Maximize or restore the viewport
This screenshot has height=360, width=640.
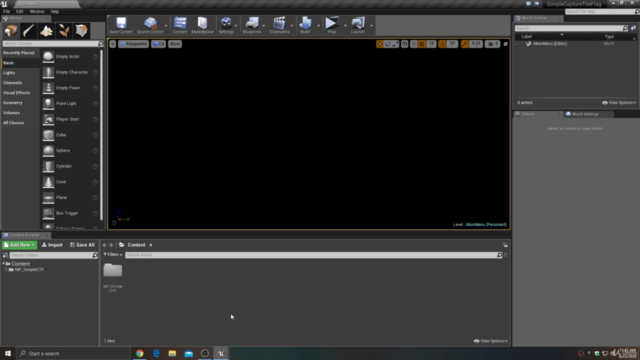pos(505,44)
